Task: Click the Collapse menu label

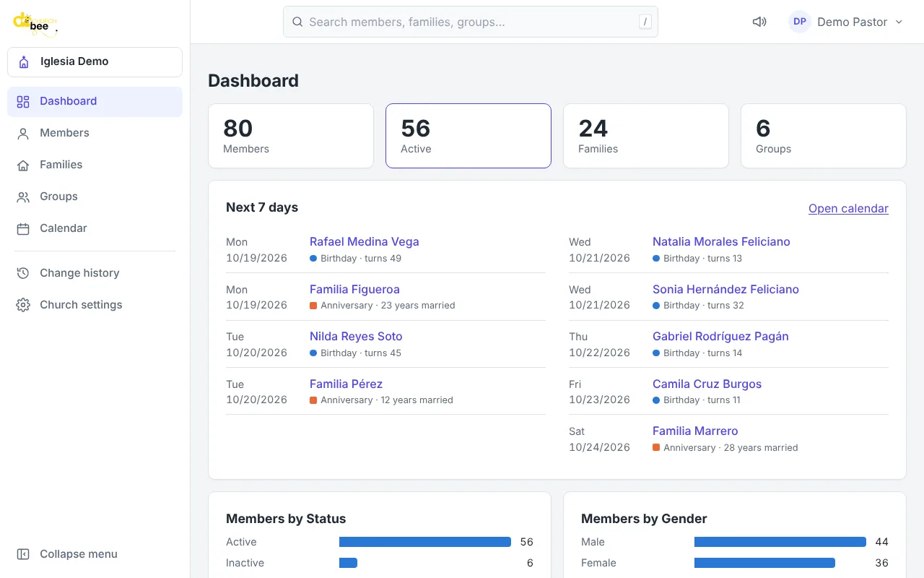Action: pos(79,554)
